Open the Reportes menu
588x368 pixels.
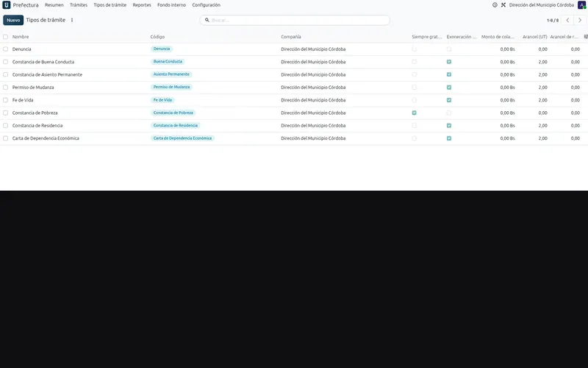tap(142, 5)
